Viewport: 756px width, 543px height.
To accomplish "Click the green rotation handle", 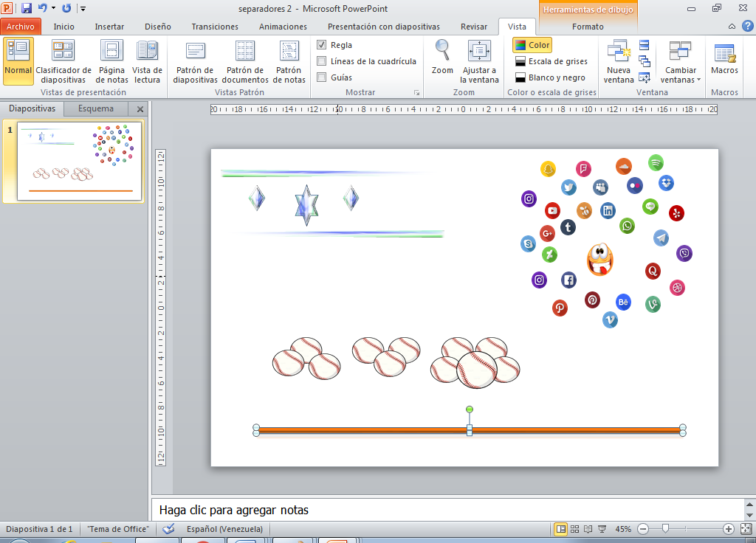I will [470, 409].
